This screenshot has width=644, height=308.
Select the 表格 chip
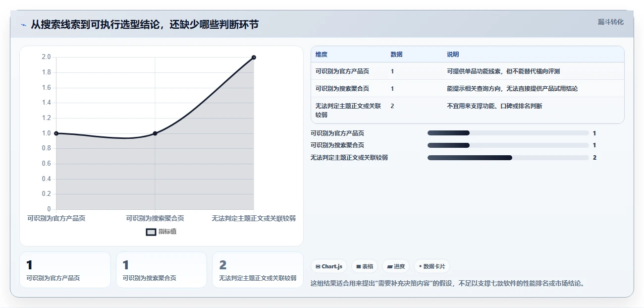click(365, 266)
